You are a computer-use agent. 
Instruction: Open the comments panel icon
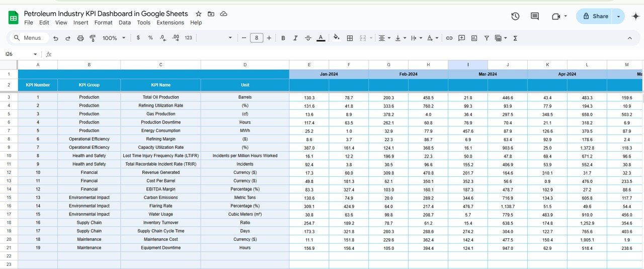[x=535, y=16]
